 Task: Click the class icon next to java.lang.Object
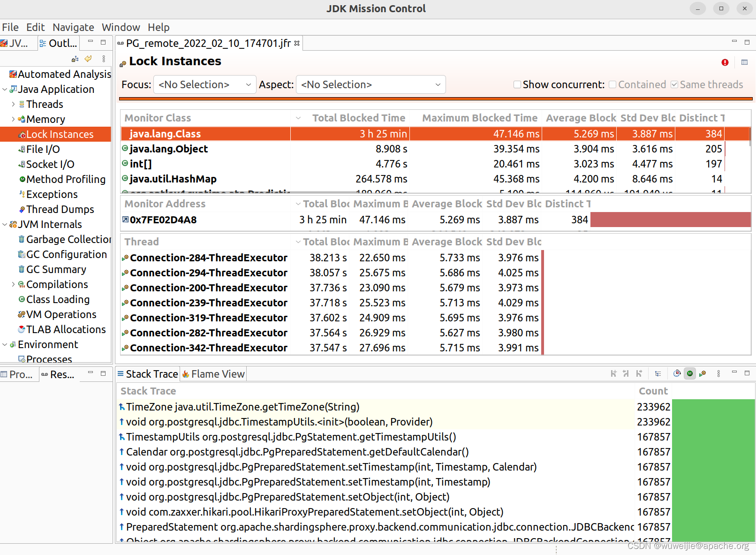(125, 148)
